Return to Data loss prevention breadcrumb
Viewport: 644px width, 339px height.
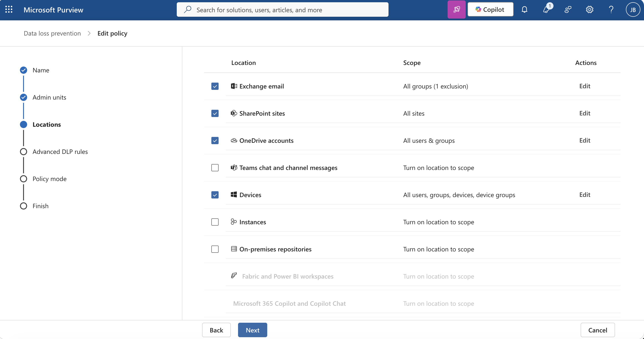click(52, 33)
